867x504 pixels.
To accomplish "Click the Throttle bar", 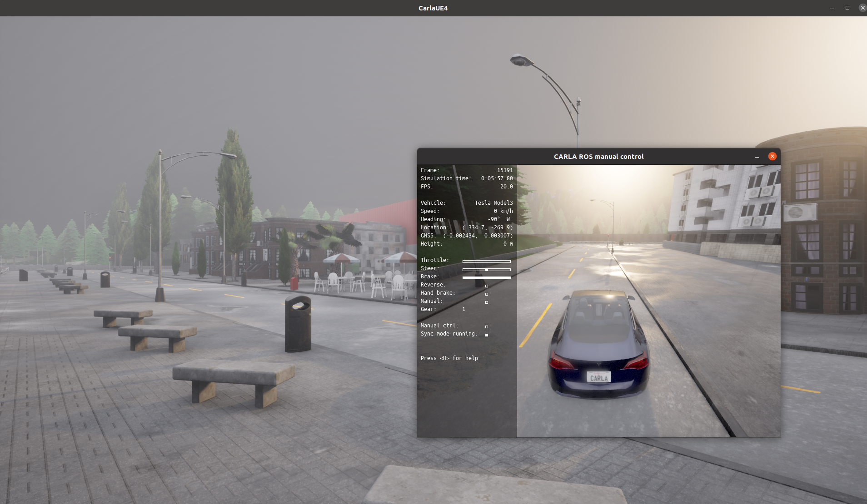I will 487,261.
